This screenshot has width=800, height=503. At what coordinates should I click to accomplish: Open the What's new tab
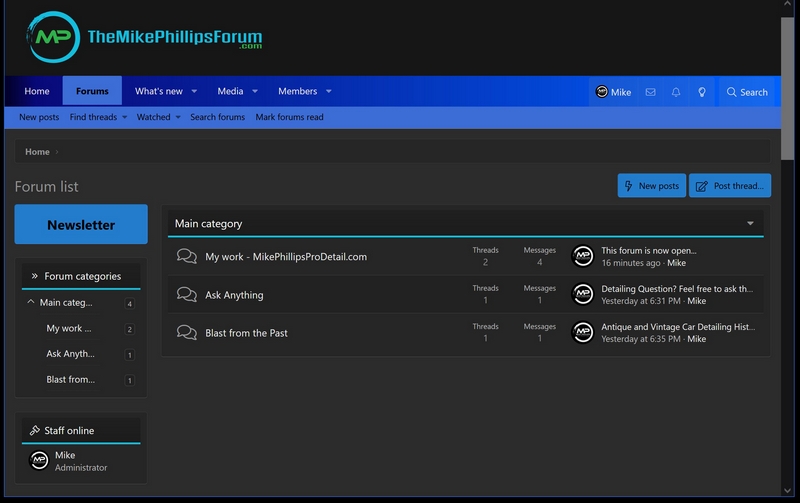pos(159,91)
